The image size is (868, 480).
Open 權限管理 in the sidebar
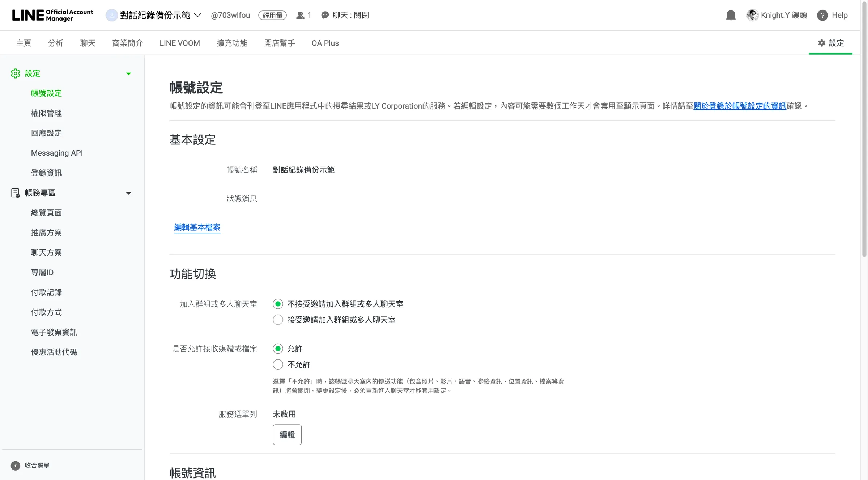point(46,113)
